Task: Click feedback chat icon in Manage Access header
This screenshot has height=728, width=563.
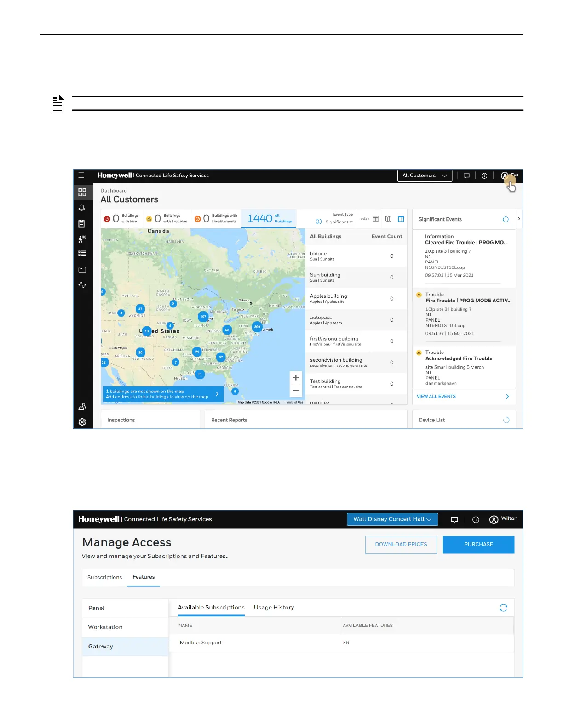Action: [454, 519]
